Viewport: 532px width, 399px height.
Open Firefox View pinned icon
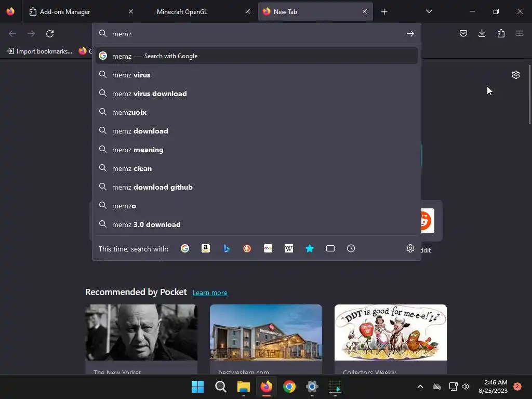10,11
